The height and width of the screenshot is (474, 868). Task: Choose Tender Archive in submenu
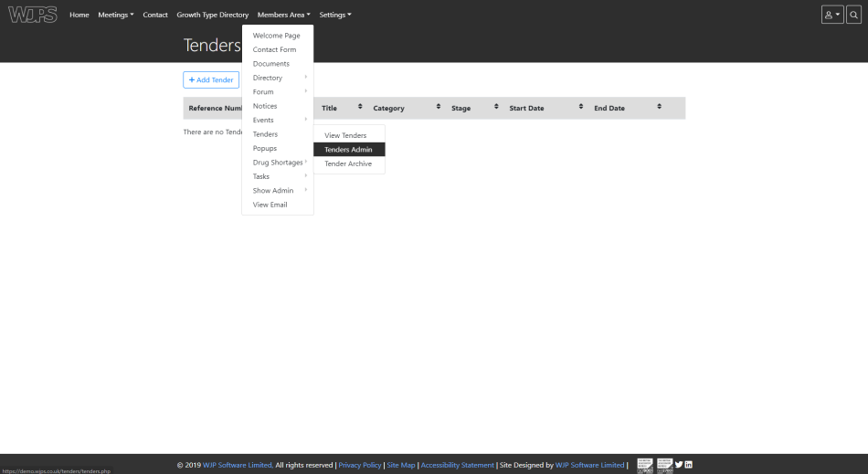pos(349,163)
